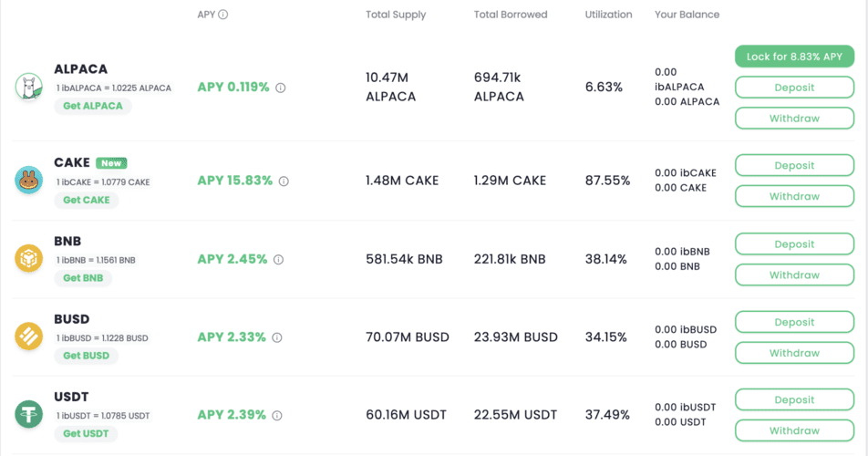Click the 87.55% utilization value
The height and width of the screenshot is (456, 868).
(x=607, y=181)
